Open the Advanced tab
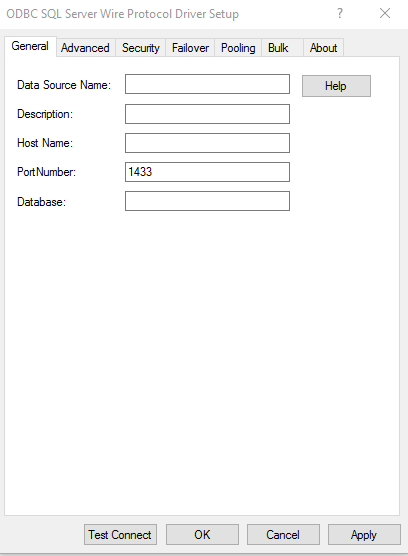 85,48
